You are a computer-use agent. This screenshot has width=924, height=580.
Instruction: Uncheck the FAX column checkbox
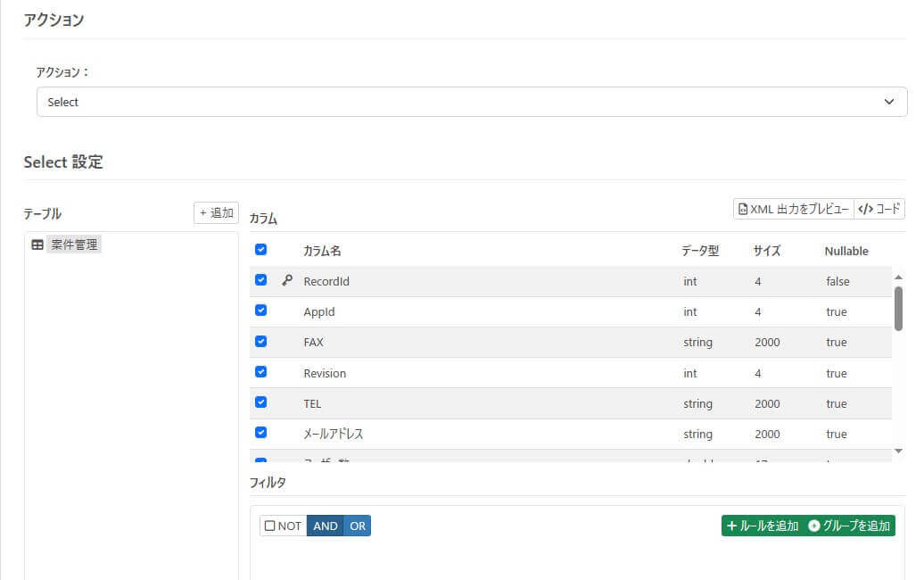(261, 341)
